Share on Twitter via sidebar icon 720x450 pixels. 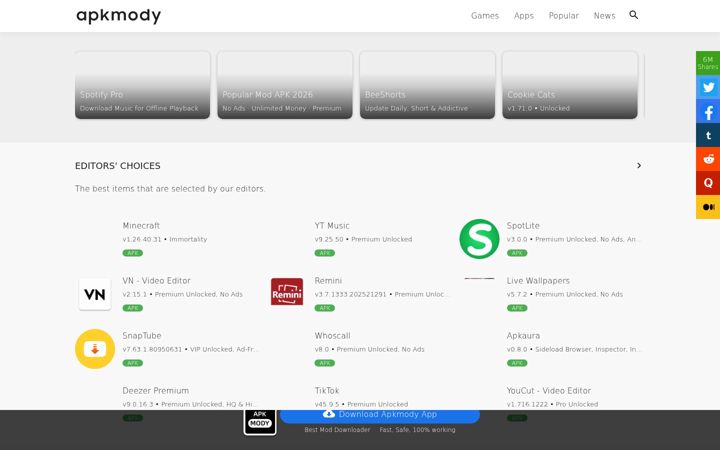[x=708, y=87]
